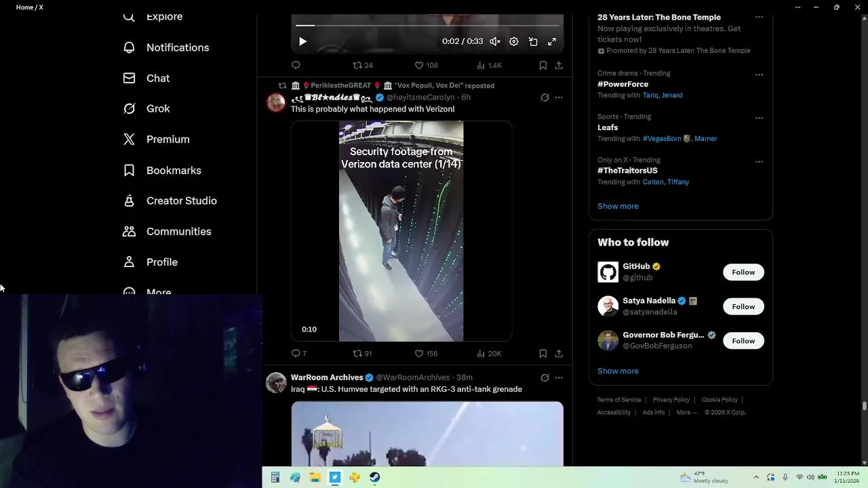Screen dimensions: 868x488
Task: Reply to the top video post
Action: tap(296, 65)
